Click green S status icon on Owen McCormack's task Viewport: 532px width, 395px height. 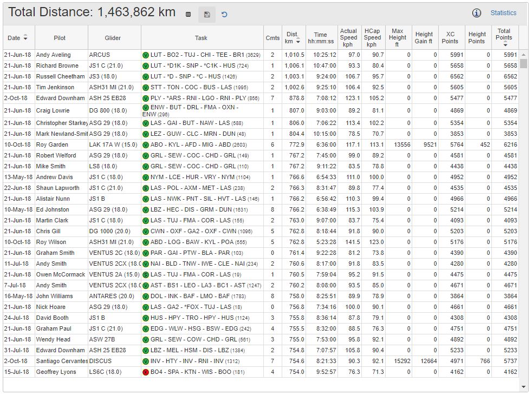[145, 275]
